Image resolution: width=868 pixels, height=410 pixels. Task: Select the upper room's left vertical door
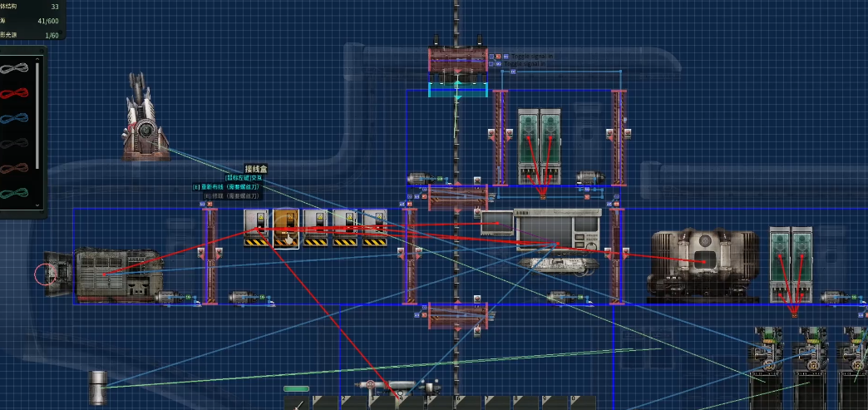(x=501, y=137)
